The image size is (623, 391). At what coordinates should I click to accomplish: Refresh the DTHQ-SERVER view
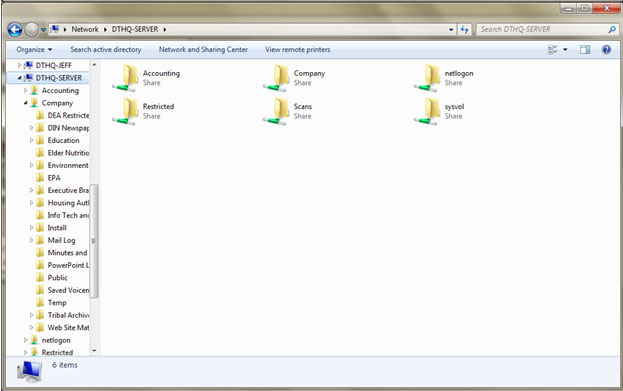464,29
